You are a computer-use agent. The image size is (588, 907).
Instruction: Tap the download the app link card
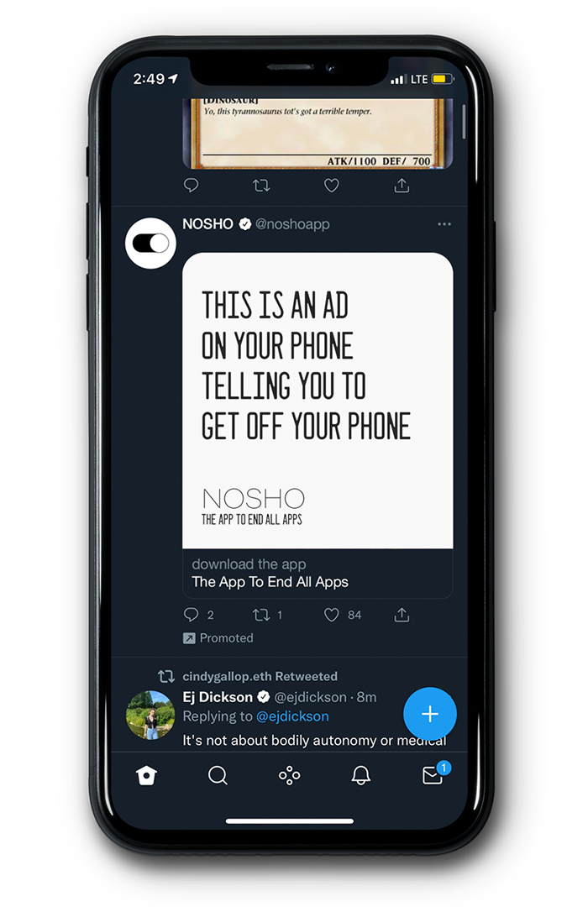tap(318, 574)
